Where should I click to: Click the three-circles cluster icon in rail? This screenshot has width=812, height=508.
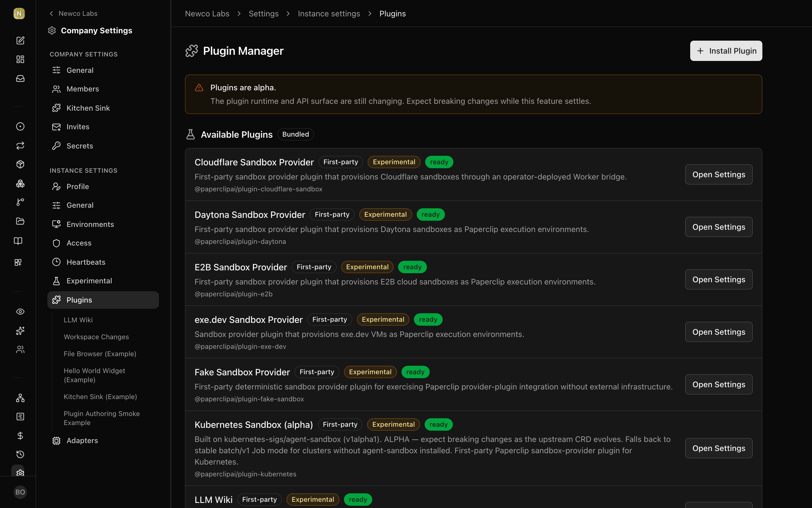pos(20,183)
